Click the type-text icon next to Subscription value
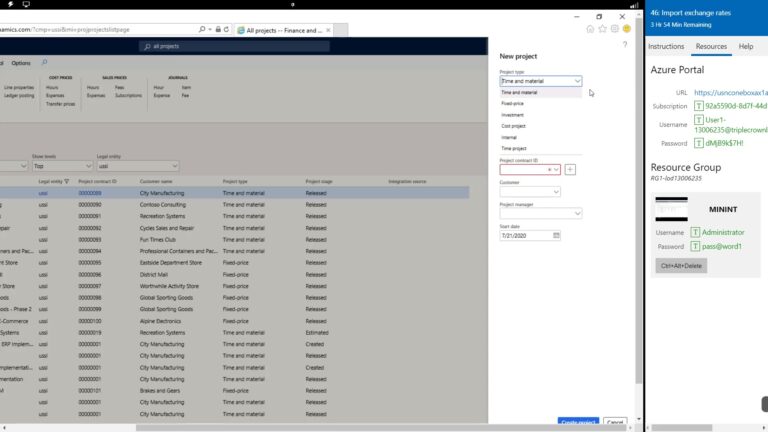The width and height of the screenshot is (768, 432). point(698,106)
